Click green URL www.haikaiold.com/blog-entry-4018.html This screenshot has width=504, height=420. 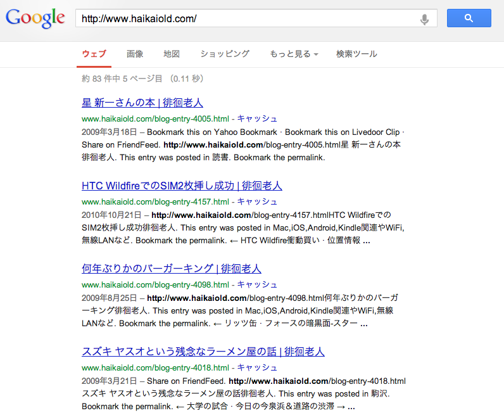point(155,367)
